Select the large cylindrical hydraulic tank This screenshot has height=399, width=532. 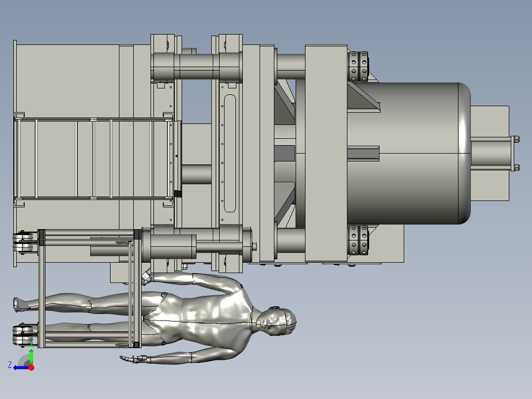pyautogui.click(x=409, y=153)
